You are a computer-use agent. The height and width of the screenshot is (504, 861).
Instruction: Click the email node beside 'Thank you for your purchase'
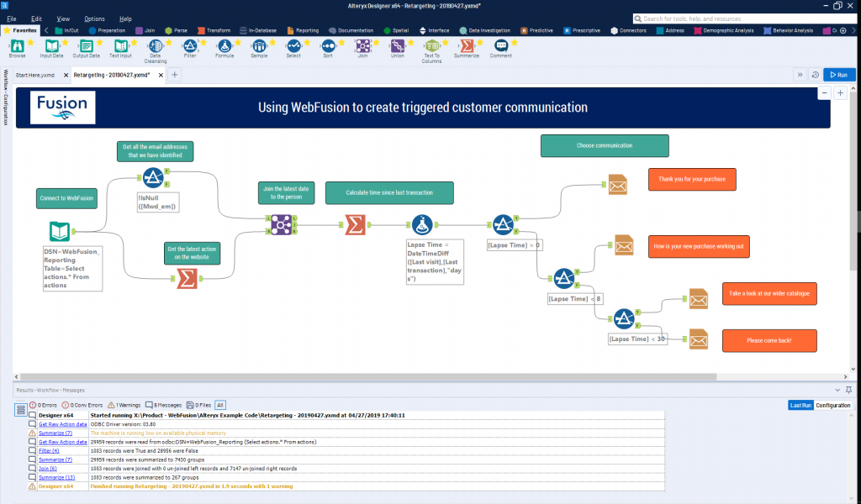(618, 185)
